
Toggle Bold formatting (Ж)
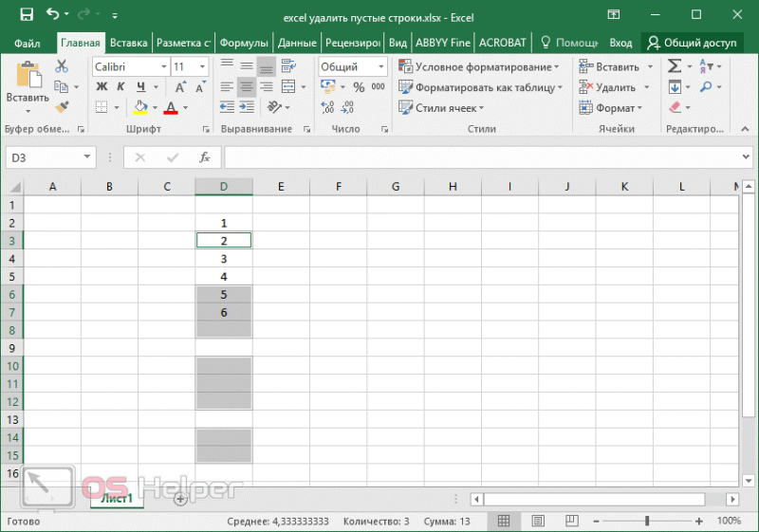[x=102, y=86]
